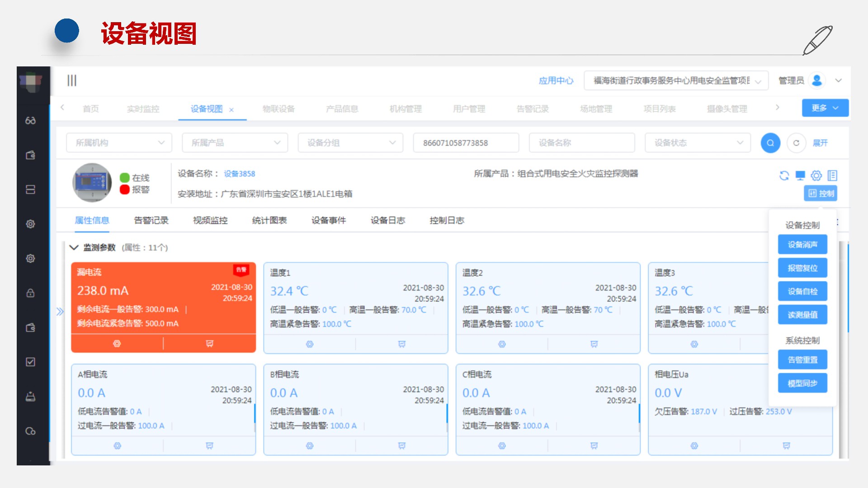Click the 设备3858 device name link
Screen dimensions: 868x488
(x=239, y=174)
